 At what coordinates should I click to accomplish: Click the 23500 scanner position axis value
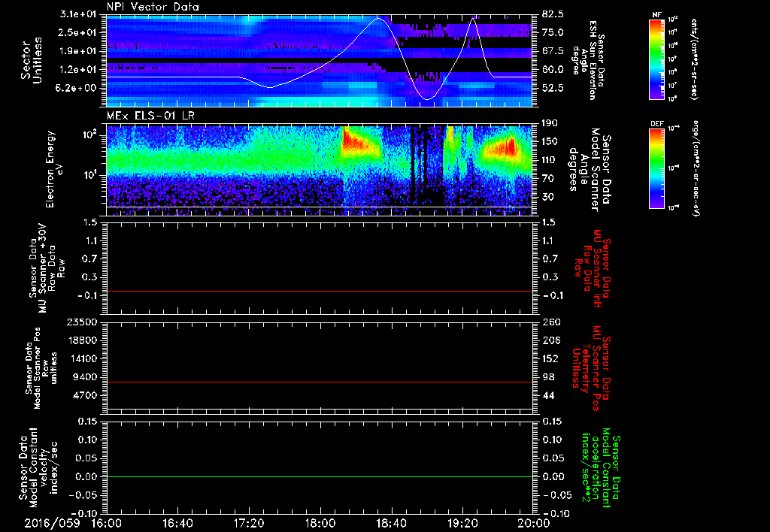tap(83, 322)
